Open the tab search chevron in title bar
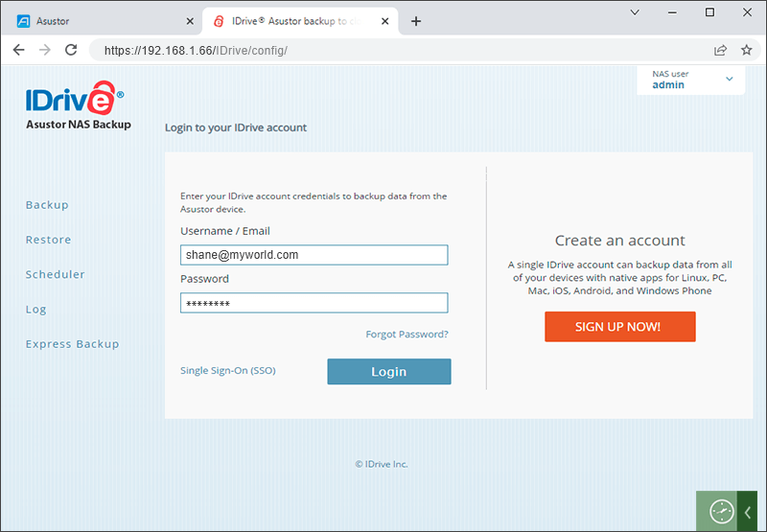This screenshot has height=532, width=767. (x=635, y=12)
